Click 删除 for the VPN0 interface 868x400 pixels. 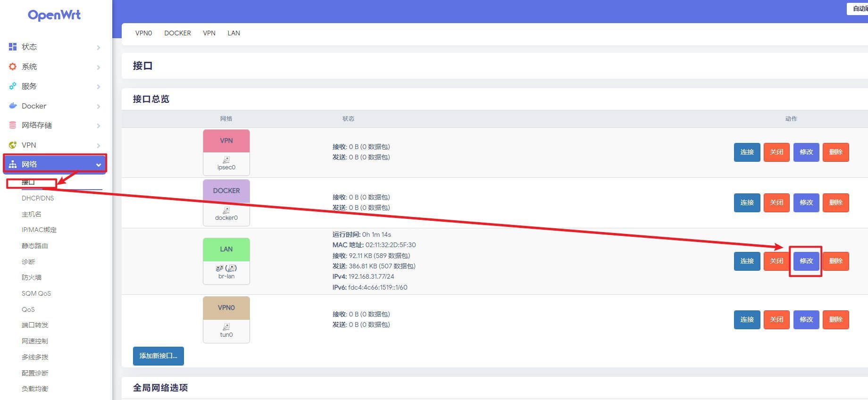coord(835,319)
